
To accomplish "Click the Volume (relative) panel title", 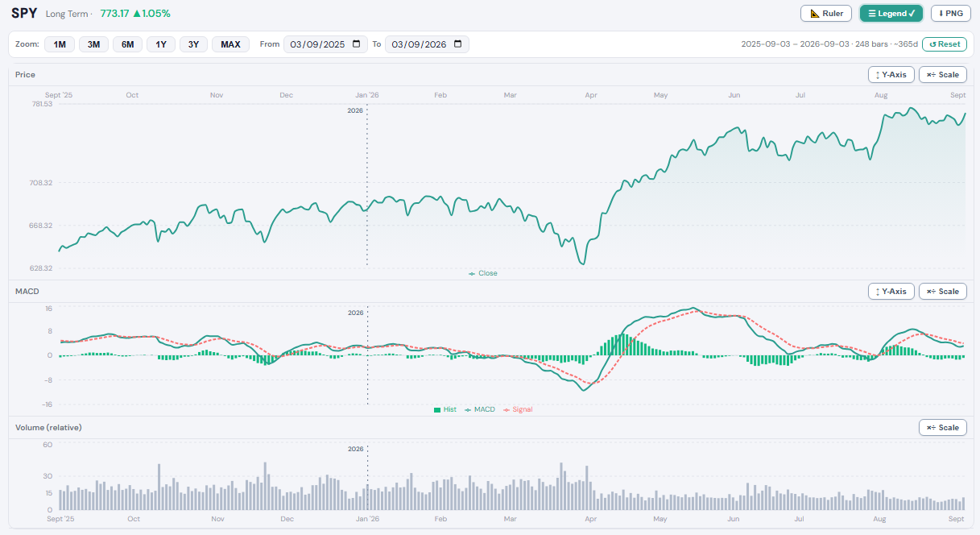I will coord(48,427).
